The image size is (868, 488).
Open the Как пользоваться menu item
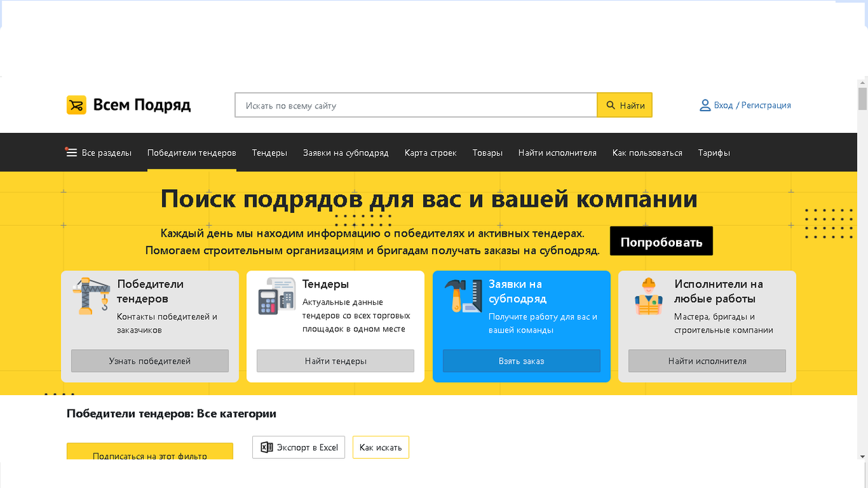647,152
